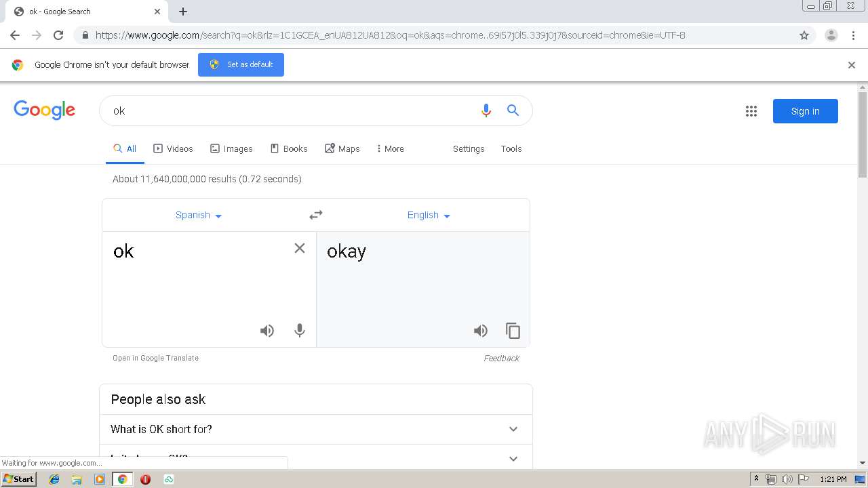Launch Internet Explorer from taskbar
868x488 pixels.
tap(54, 479)
